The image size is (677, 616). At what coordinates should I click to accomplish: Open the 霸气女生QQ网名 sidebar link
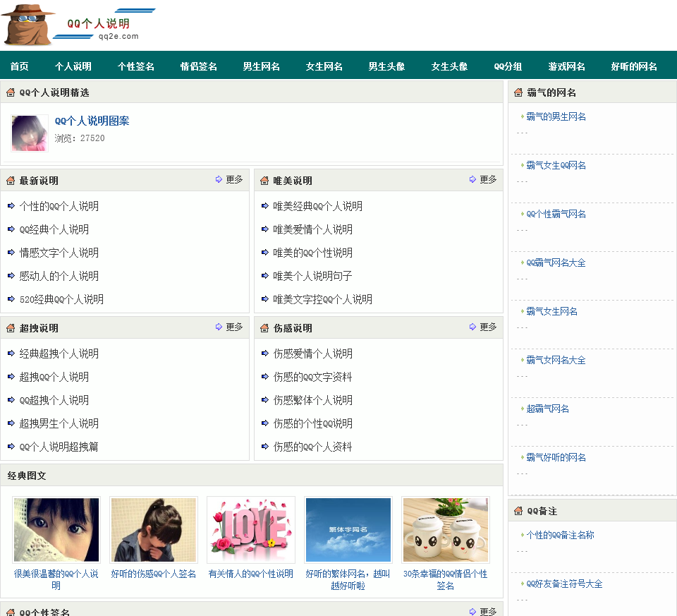click(x=556, y=165)
